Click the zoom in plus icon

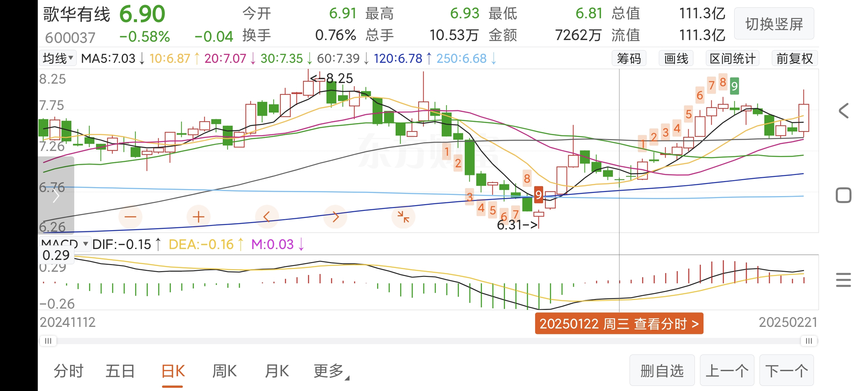[198, 217]
